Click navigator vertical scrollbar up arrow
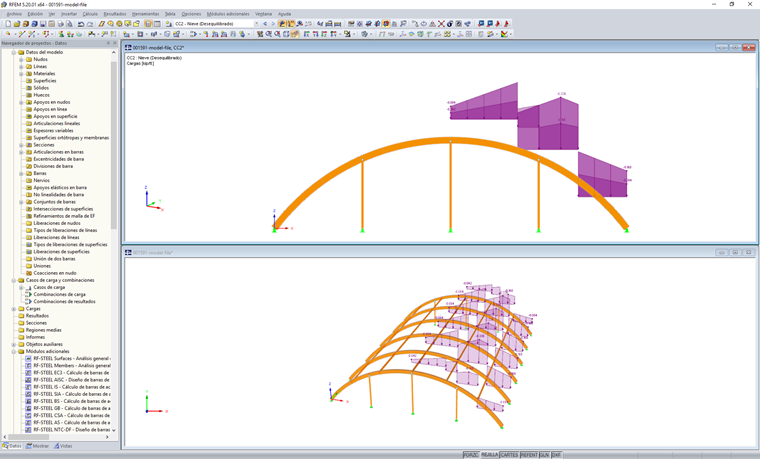Screen dimensions: 760x459 coord(114,52)
